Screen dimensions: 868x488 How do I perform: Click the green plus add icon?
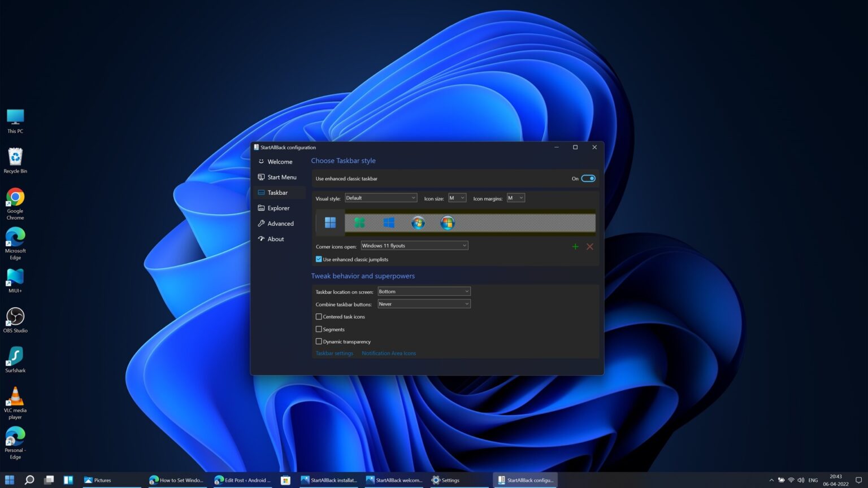tap(575, 247)
